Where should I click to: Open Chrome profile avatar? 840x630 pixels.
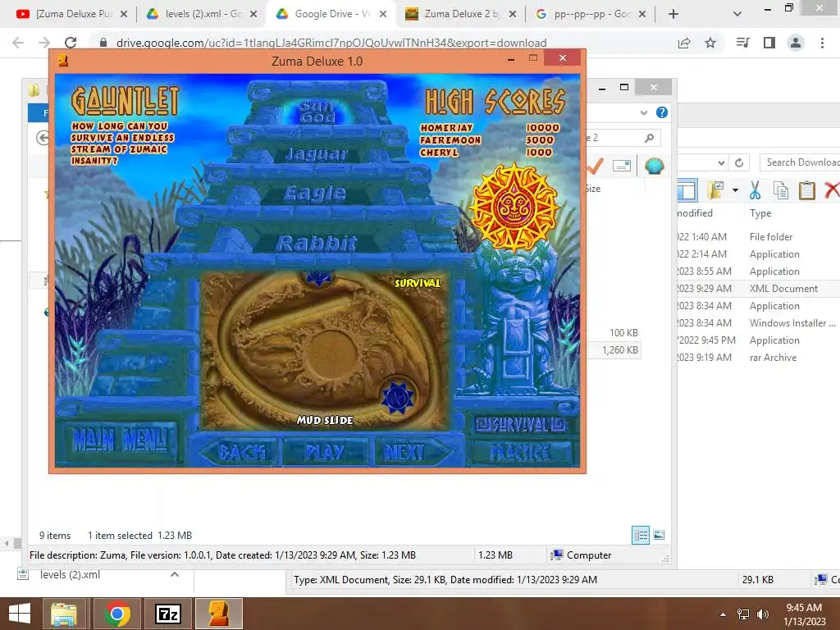click(x=796, y=43)
